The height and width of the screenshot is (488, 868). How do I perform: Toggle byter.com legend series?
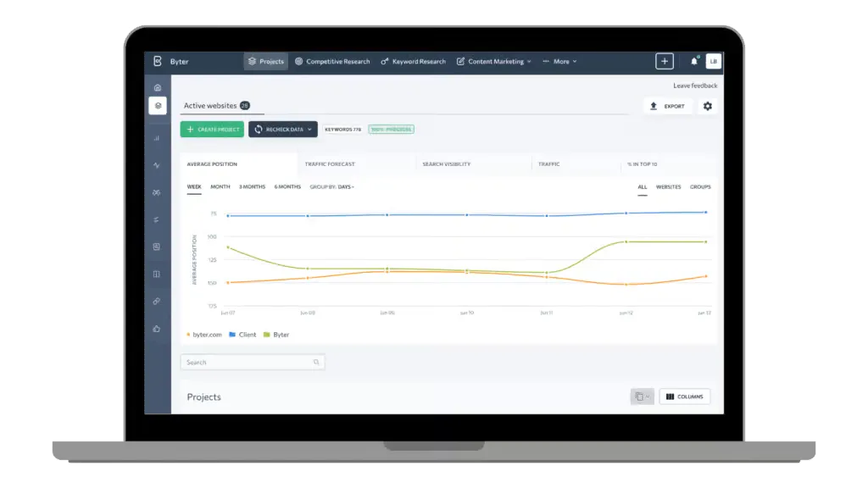pyautogui.click(x=204, y=335)
